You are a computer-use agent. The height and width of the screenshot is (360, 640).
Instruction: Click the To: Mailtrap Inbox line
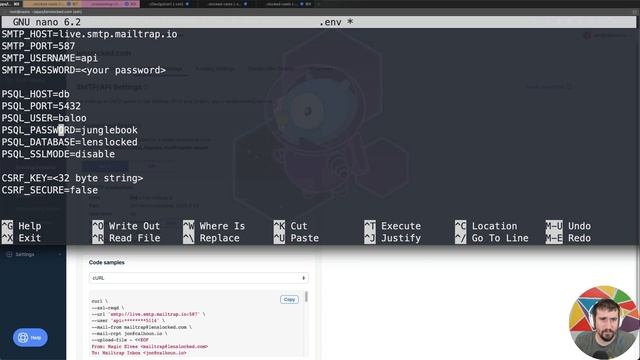point(139,353)
